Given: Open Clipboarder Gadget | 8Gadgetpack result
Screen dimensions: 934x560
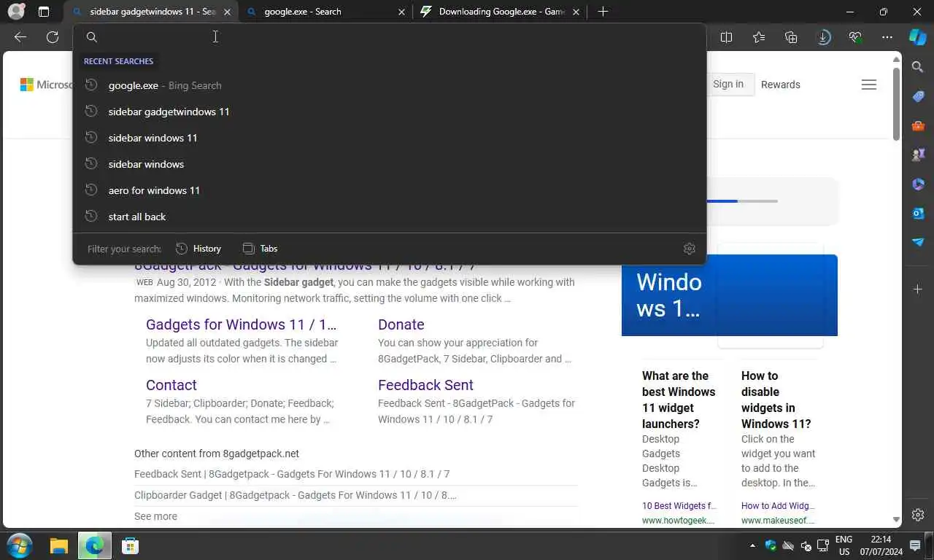Looking at the screenshot, I should (296, 495).
